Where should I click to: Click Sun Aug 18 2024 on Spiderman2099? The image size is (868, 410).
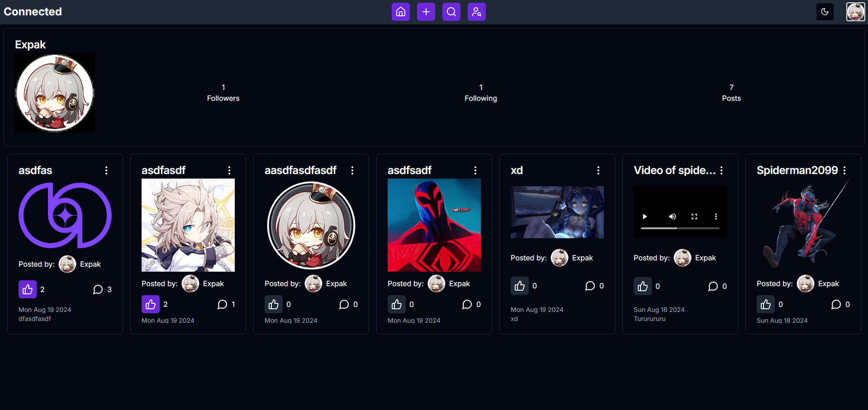pyautogui.click(x=782, y=320)
